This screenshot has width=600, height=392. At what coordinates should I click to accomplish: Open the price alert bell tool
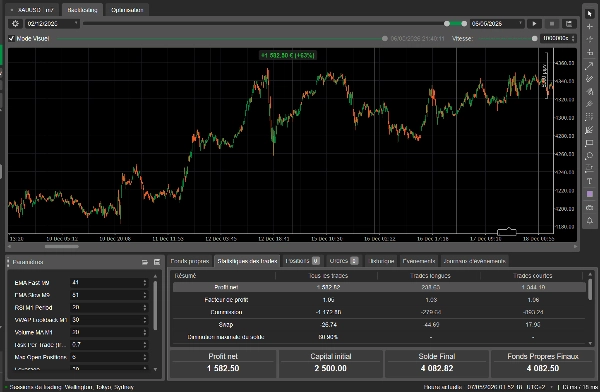tap(589, 220)
